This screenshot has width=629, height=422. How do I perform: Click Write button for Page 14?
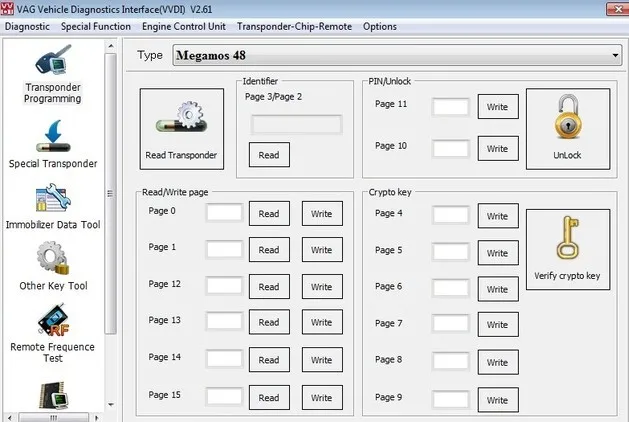[x=322, y=360]
